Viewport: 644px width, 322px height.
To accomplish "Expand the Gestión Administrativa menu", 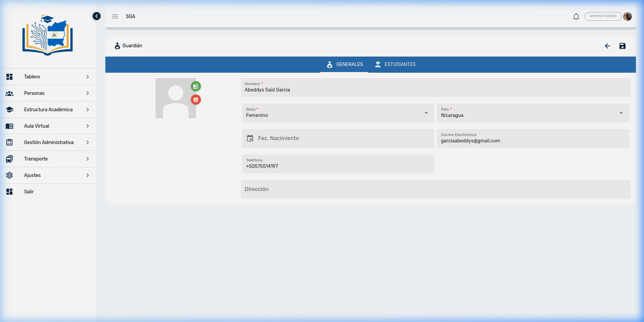I will (48, 142).
